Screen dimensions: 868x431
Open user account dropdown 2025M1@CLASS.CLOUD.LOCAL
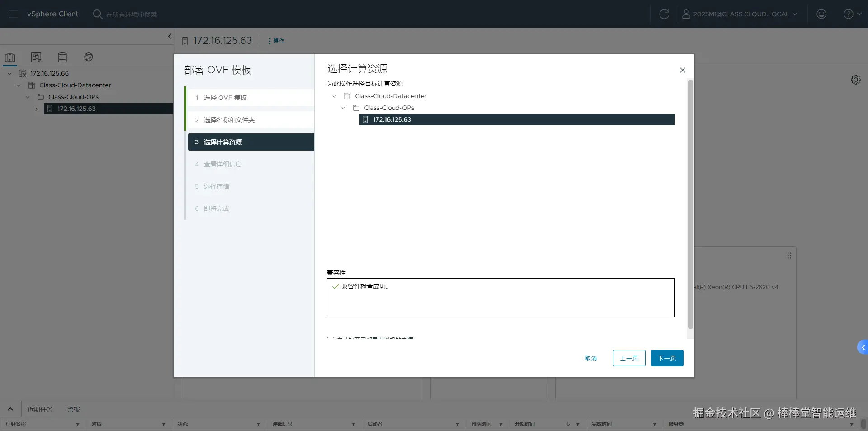(740, 14)
